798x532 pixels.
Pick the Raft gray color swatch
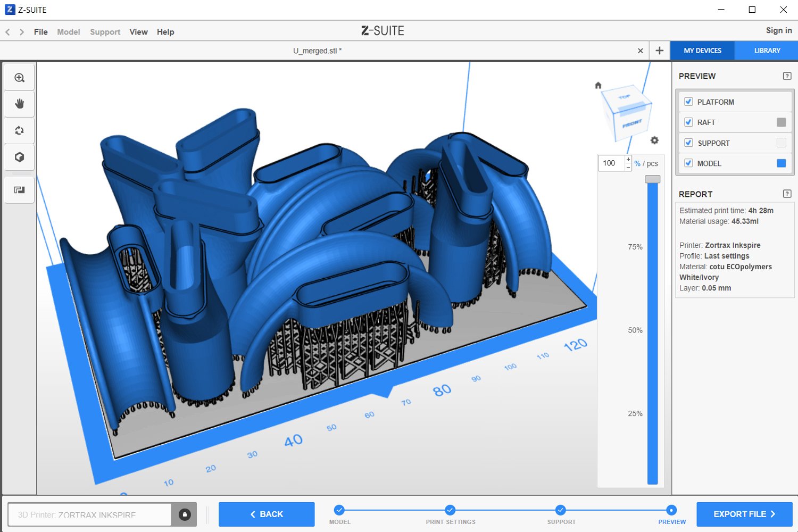pyautogui.click(x=782, y=122)
